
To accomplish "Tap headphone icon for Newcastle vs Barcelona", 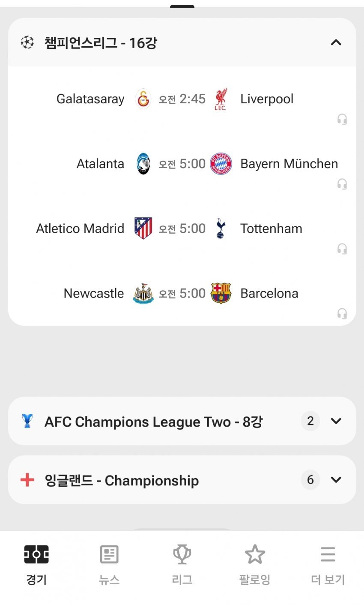I will (x=342, y=313).
